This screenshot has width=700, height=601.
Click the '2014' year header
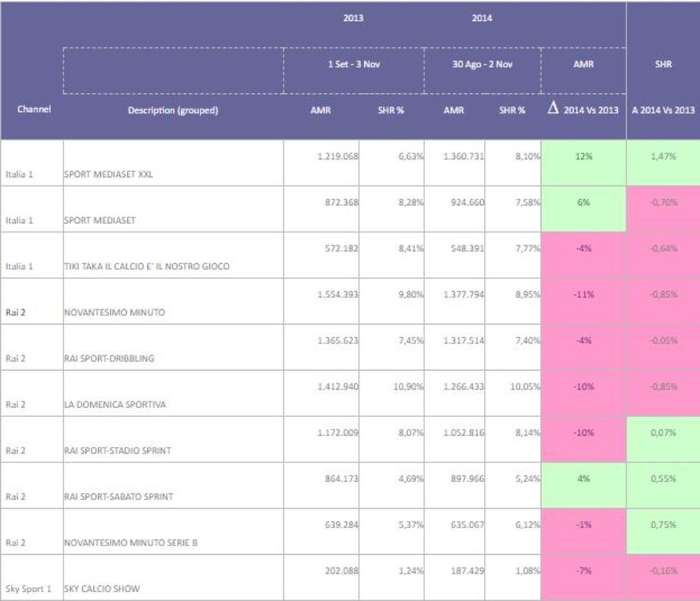482,18
